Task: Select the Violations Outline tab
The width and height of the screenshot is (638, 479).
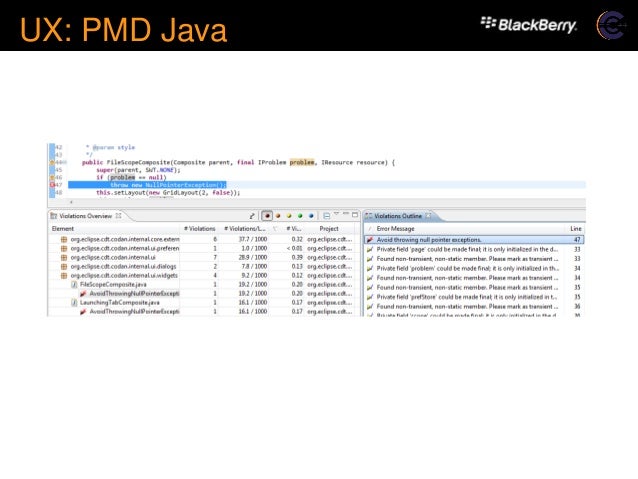Action: [398, 216]
